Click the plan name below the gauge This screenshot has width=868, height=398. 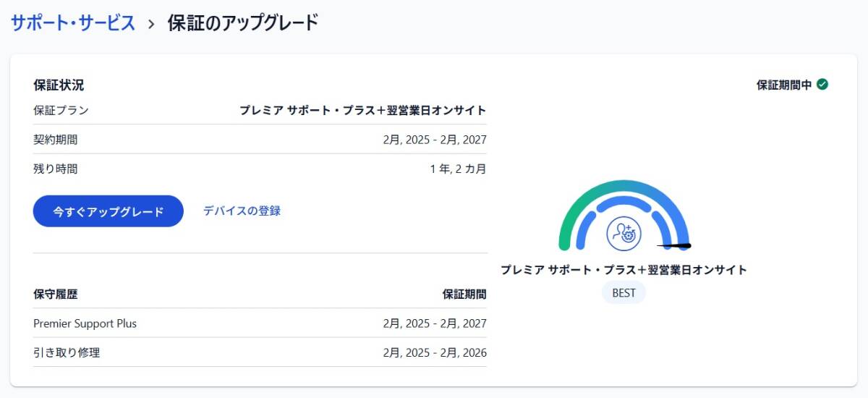click(624, 270)
